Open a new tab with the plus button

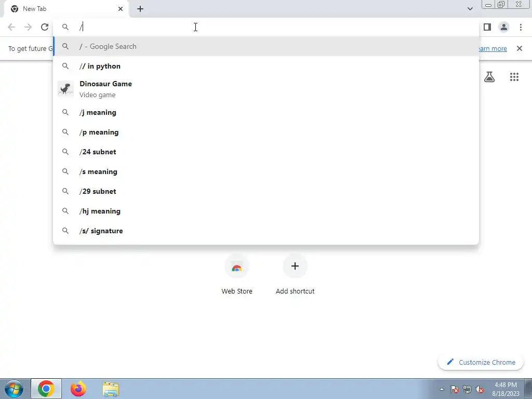(x=140, y=9)
